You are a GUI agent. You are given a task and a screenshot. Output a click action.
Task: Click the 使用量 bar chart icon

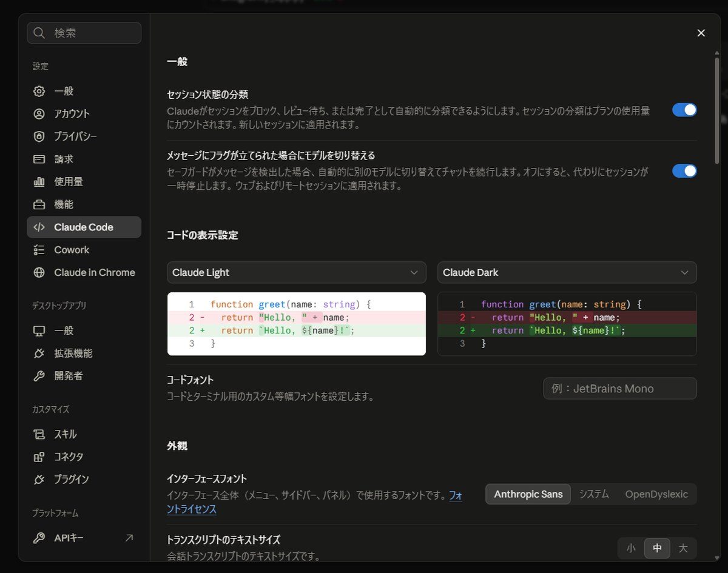click(x=39, y=181)
